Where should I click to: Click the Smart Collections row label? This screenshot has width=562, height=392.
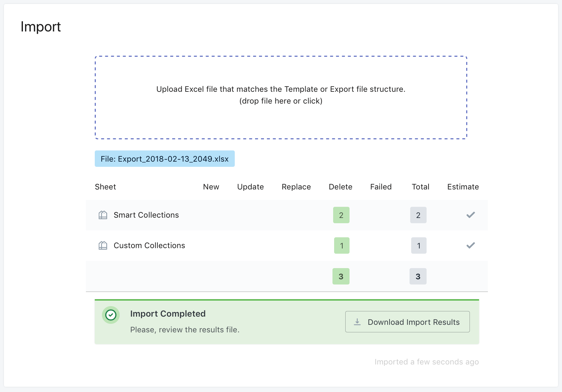click(x=146, y=215)
